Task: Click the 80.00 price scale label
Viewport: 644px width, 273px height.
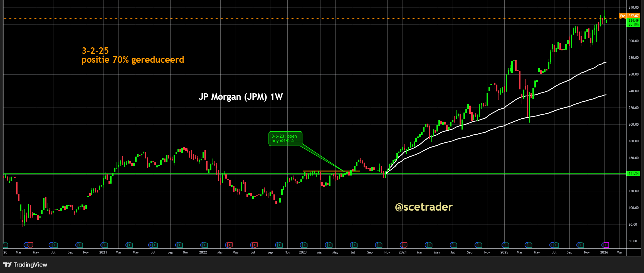Action: 633,225
